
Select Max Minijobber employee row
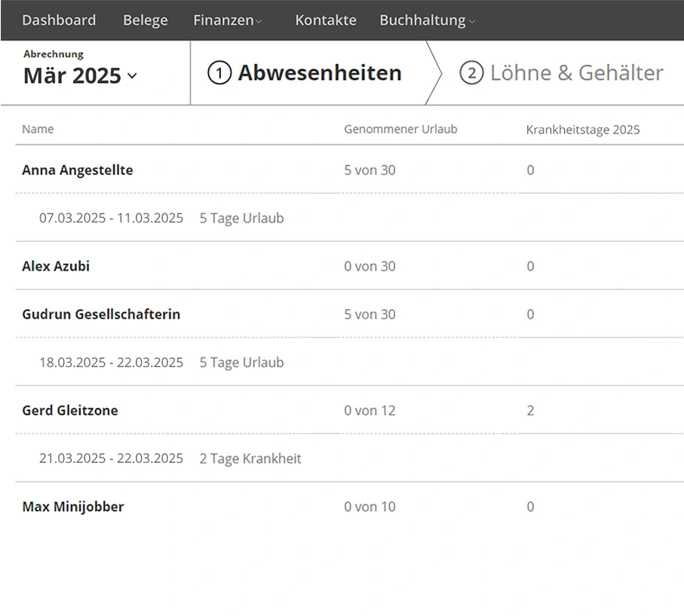tap(72, 507)
